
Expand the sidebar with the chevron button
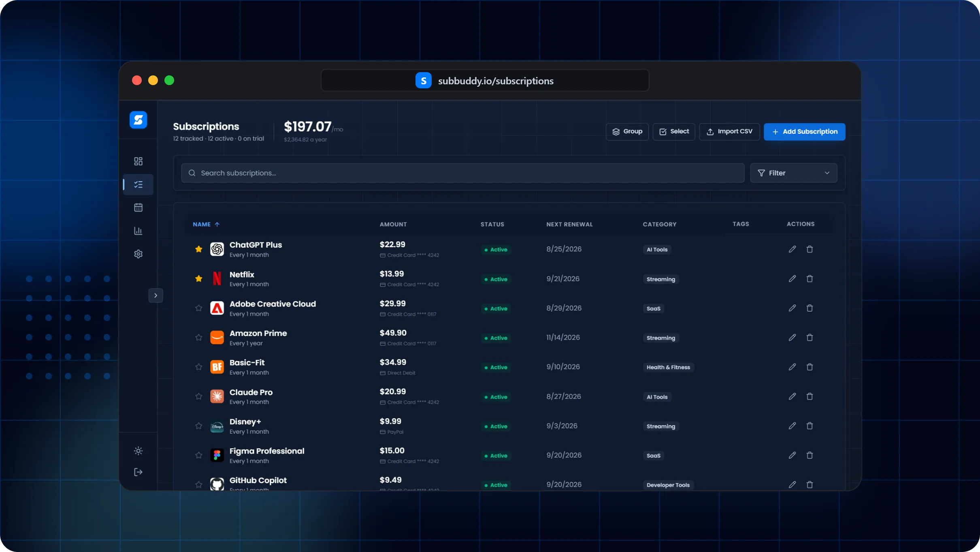(x=156, y=295)
